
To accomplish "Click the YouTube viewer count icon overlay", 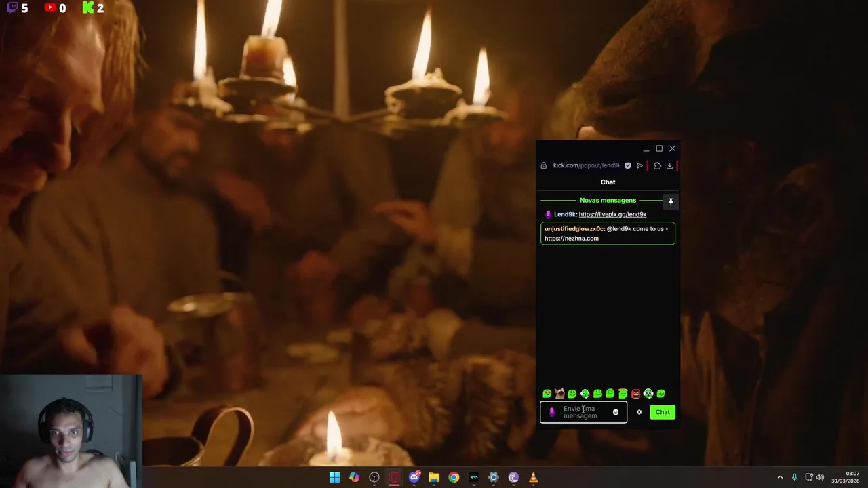I will click(x=50, y=7).
